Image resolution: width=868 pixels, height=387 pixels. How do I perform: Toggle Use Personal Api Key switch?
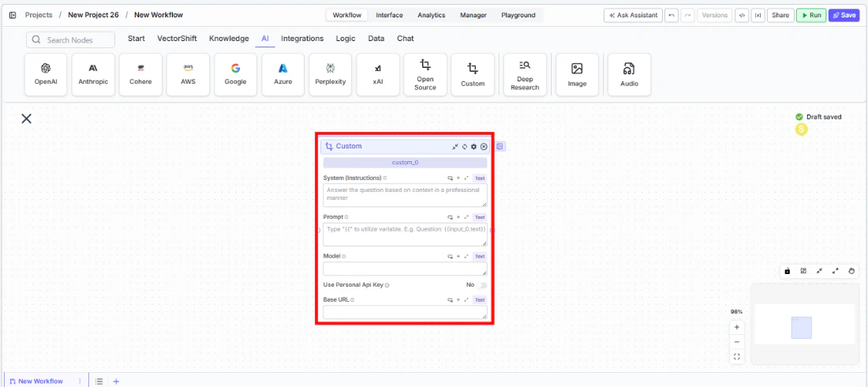482,285
